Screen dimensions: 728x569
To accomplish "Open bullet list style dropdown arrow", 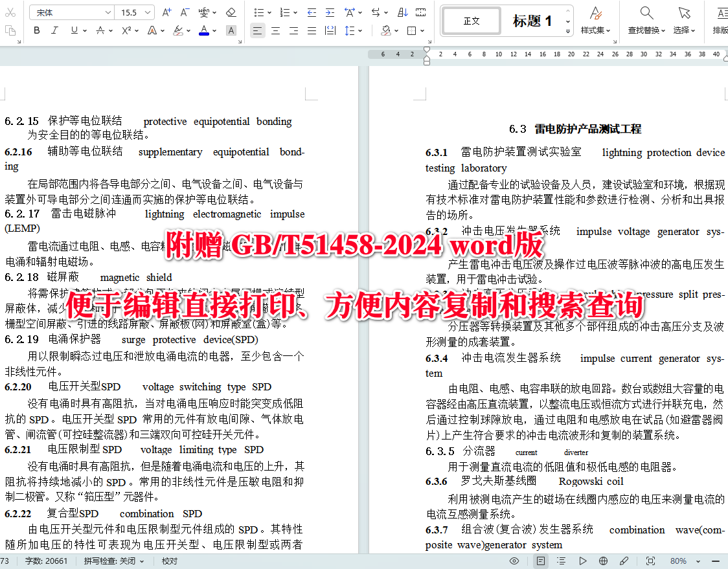I will point(269,12).
